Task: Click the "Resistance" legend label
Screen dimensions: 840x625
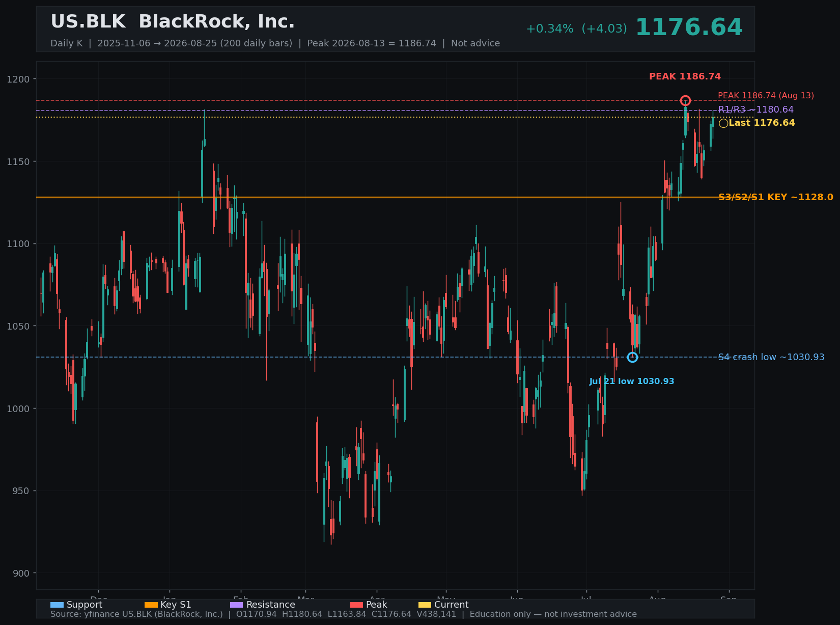Action: click(270, 605)
